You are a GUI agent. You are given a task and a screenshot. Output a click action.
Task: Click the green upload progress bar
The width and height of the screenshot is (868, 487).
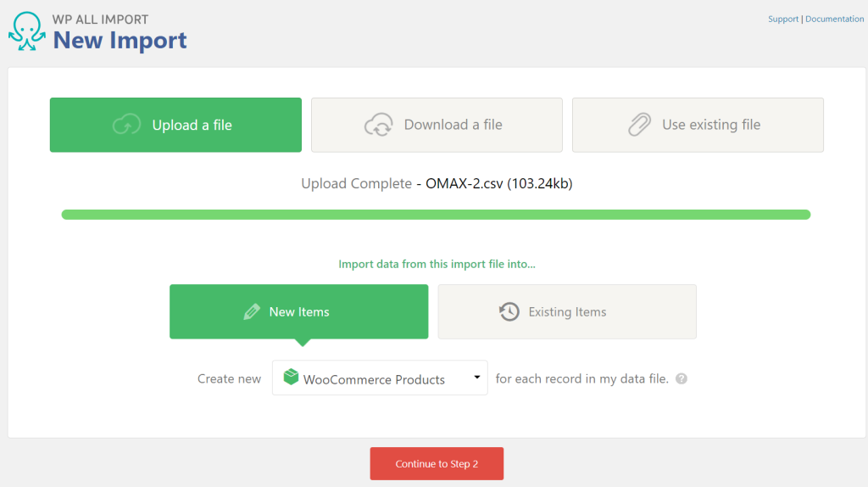[436, 215]
